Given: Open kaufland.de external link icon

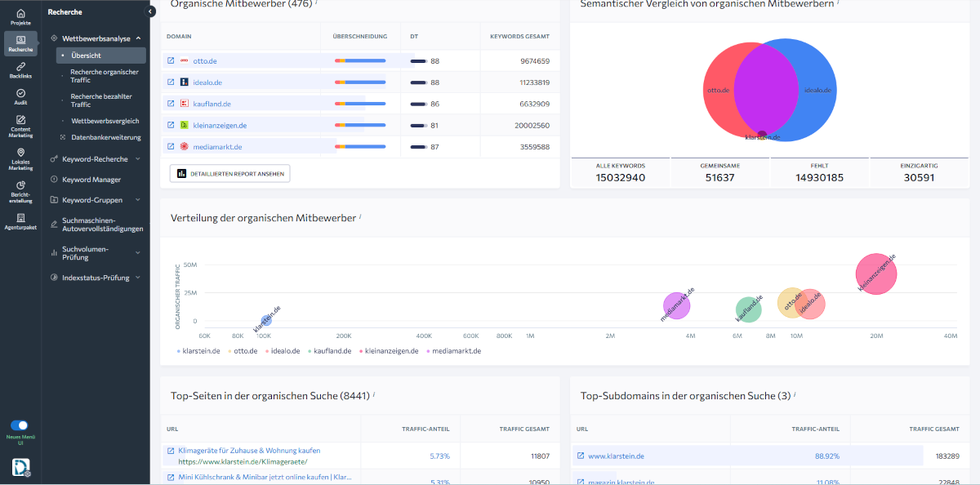Looking at the screenshot, I should coord(171,104).
